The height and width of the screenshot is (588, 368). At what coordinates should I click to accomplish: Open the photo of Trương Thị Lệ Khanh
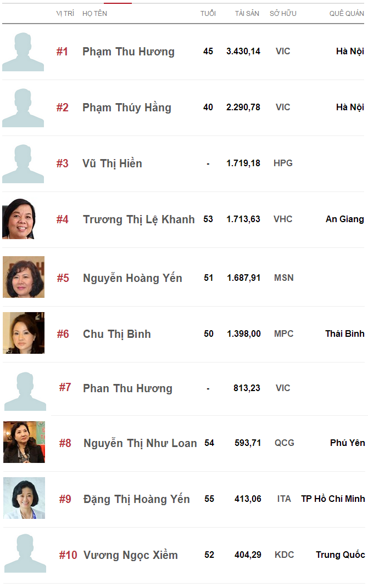[19, 219]
